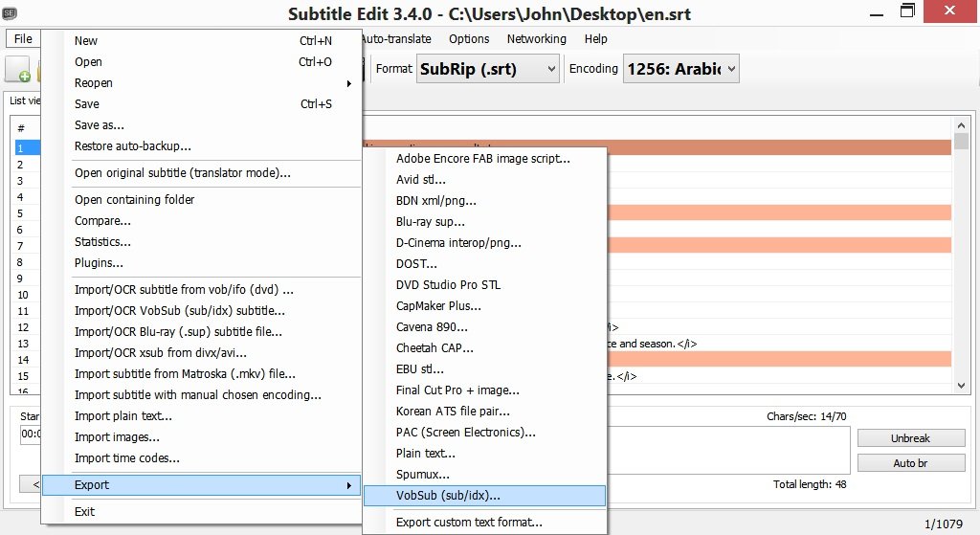Select Export custom text format

pyautogui.click(x=469, y=523)
